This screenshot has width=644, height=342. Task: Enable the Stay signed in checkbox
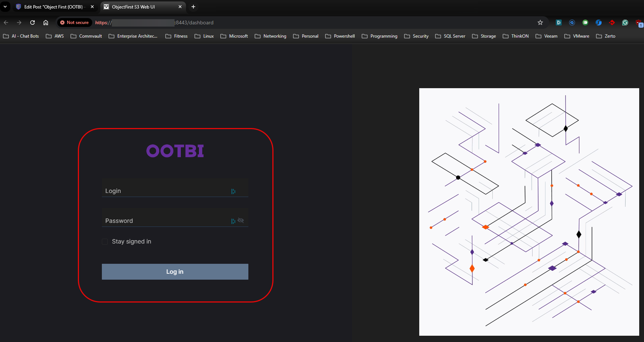tap(105, 242)
